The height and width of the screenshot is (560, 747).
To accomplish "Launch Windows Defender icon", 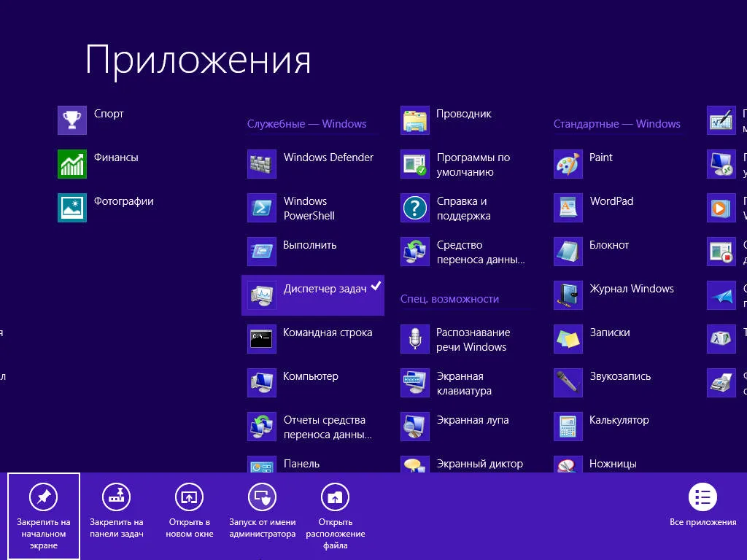I will (262, 164).
